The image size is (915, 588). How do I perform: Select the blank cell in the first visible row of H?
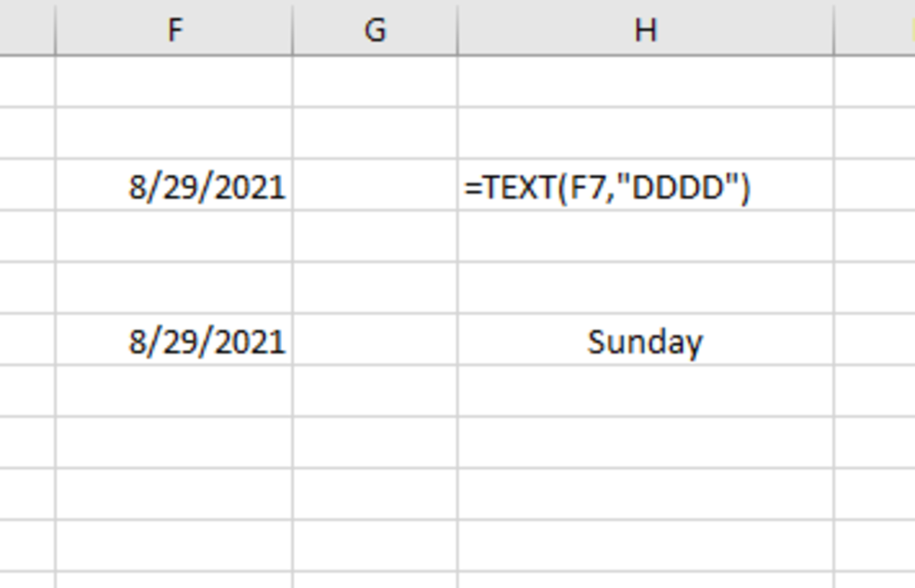644,76
